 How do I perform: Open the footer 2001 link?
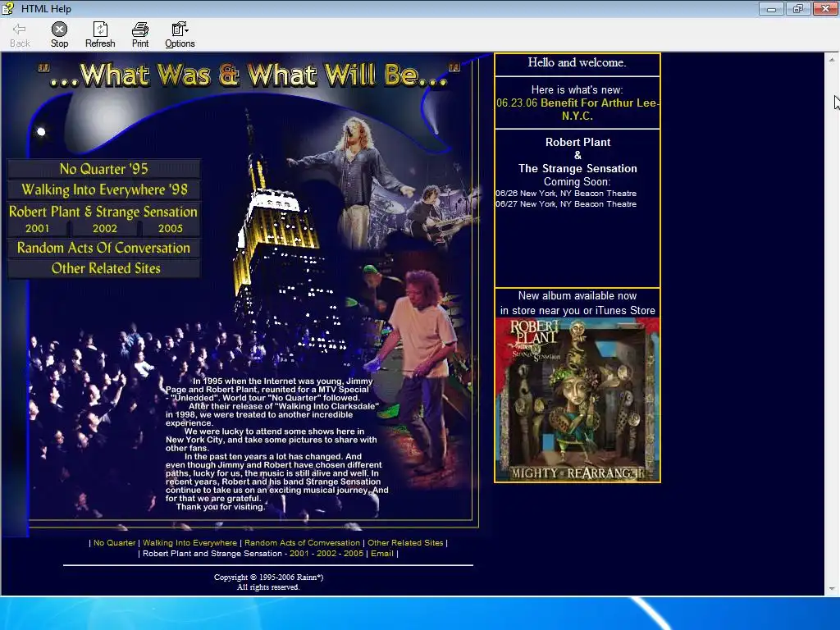click(299, 554)
